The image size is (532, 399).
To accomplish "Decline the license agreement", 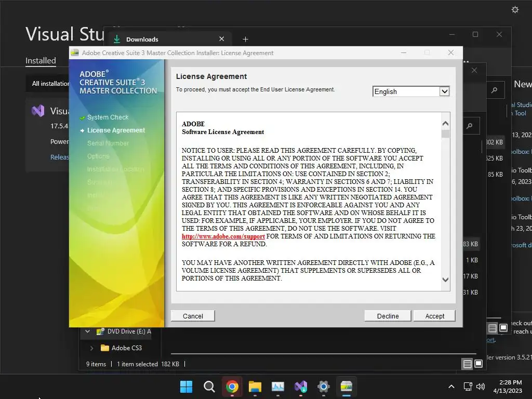I will (388, 316).
